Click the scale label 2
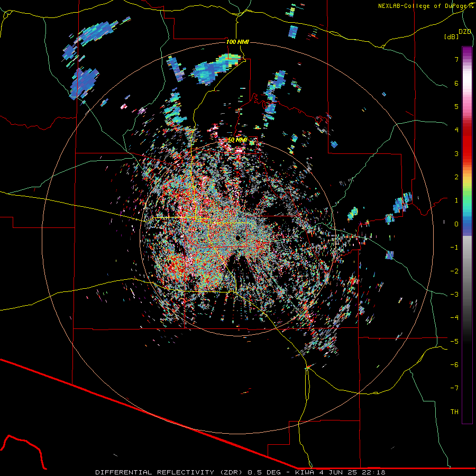Image resolution: width=476 pixels, height=476 pixels. tap(456, 177)
